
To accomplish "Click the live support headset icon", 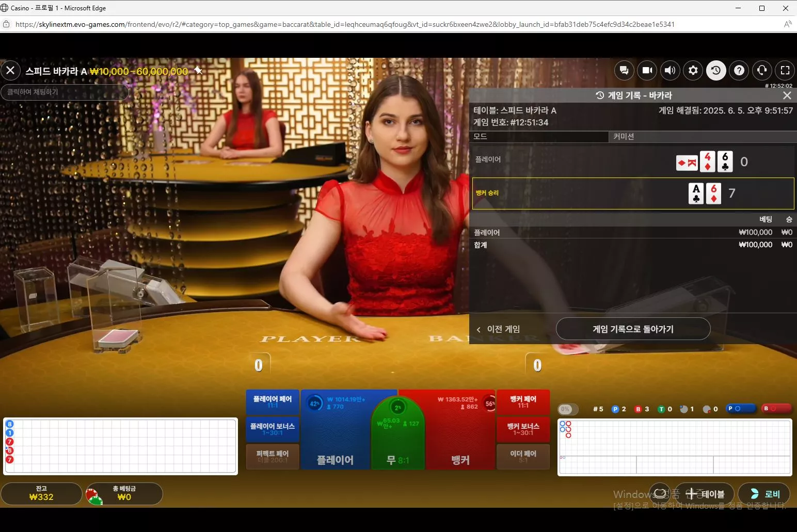I will 762,70.
